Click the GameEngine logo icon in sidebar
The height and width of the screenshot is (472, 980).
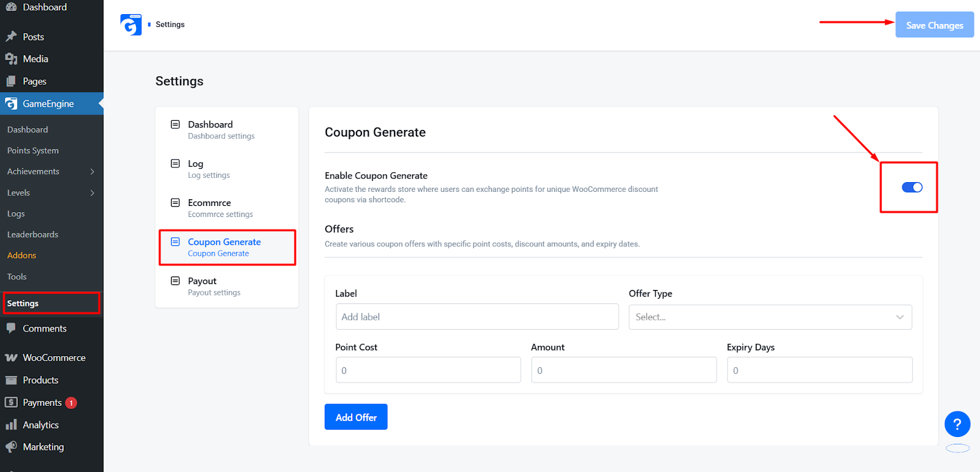[x=11, y=104]
